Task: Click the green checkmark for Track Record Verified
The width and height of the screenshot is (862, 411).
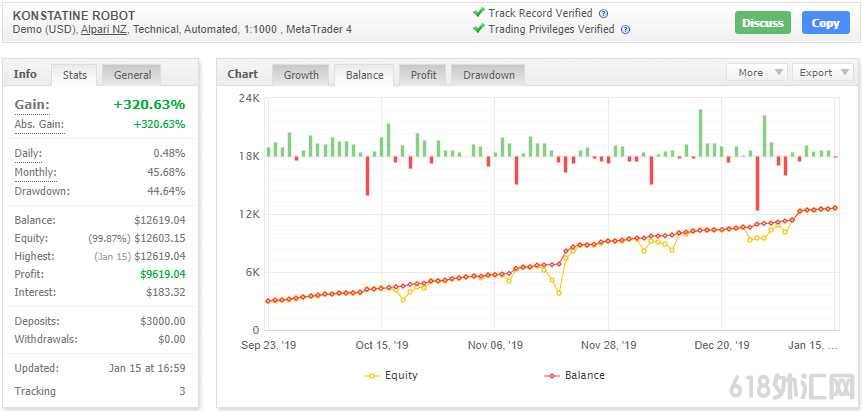Action: [478, 13]
